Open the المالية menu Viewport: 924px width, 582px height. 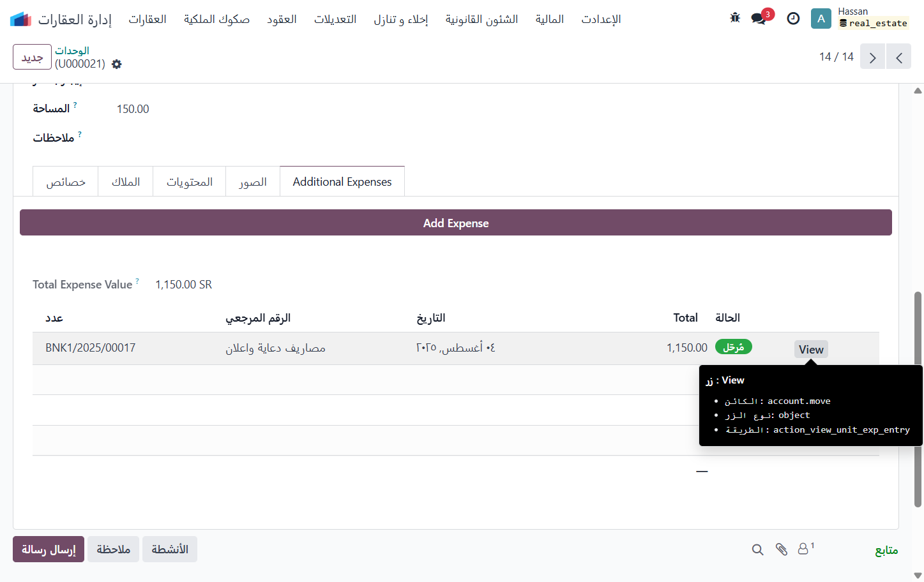550,19
